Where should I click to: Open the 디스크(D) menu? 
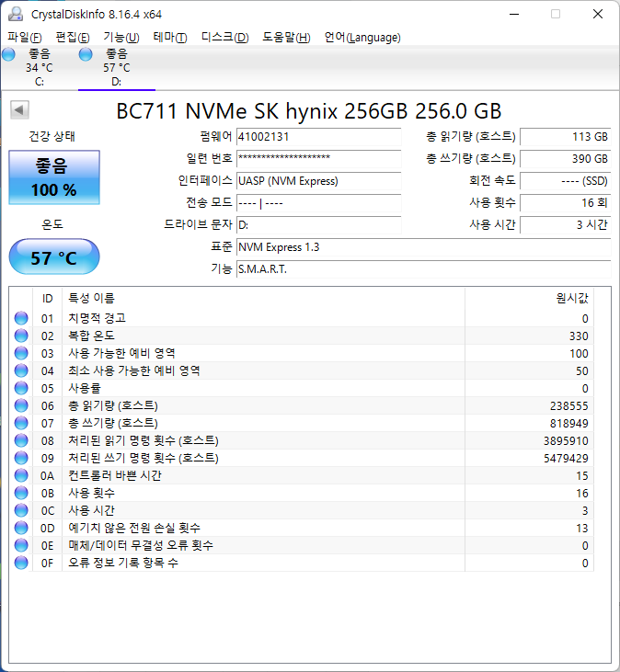click(225, 38)
